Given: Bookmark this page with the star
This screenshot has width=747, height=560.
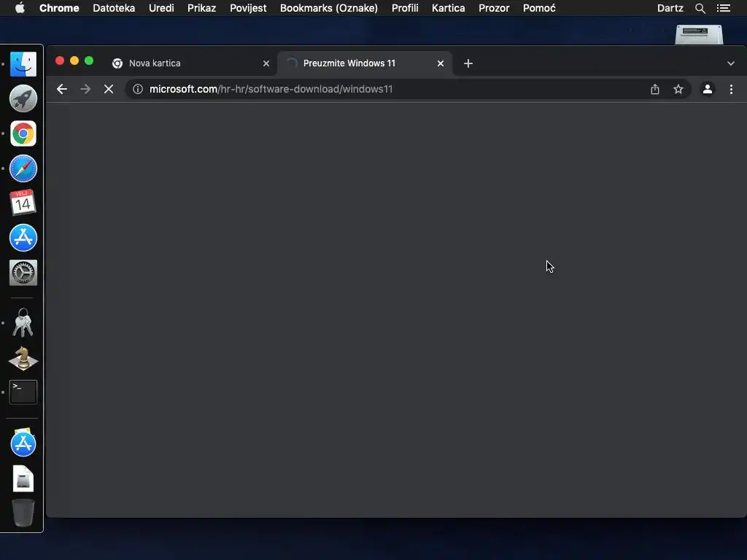Looking at the screenshot, I should [678, 89].
